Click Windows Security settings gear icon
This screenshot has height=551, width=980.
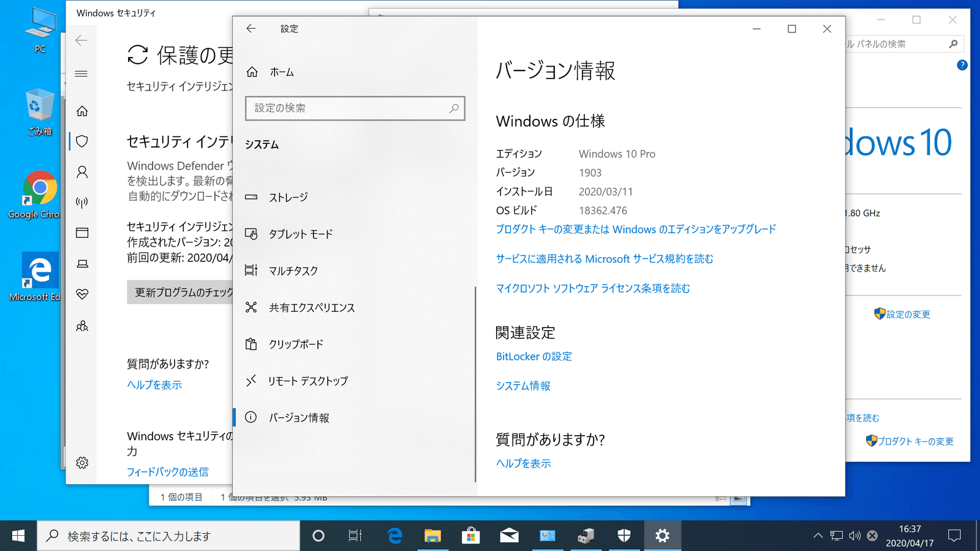click(82, 463)
